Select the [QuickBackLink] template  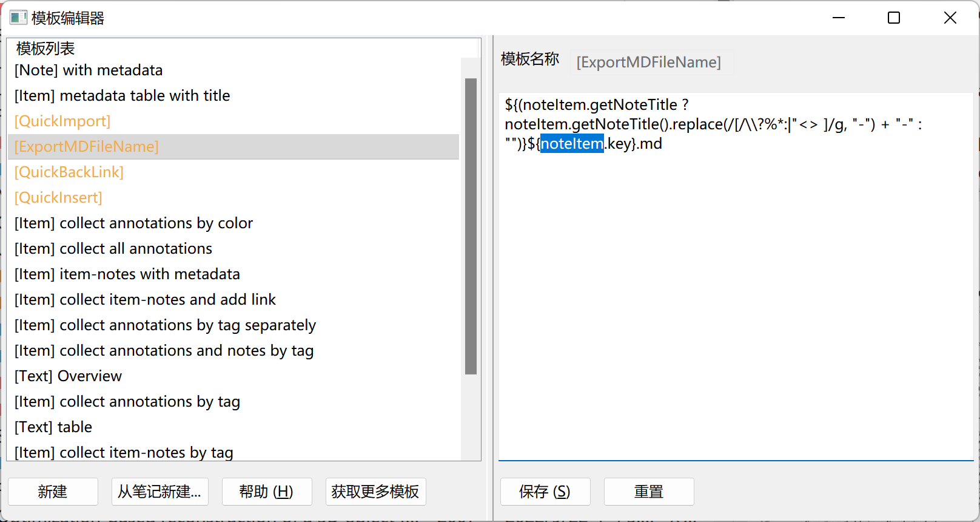69,172
